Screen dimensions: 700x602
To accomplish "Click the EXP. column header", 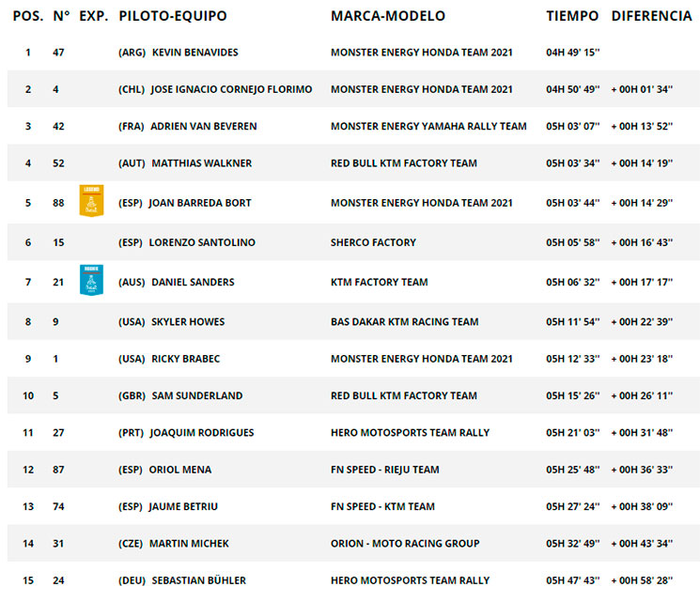I will (94, 16).
